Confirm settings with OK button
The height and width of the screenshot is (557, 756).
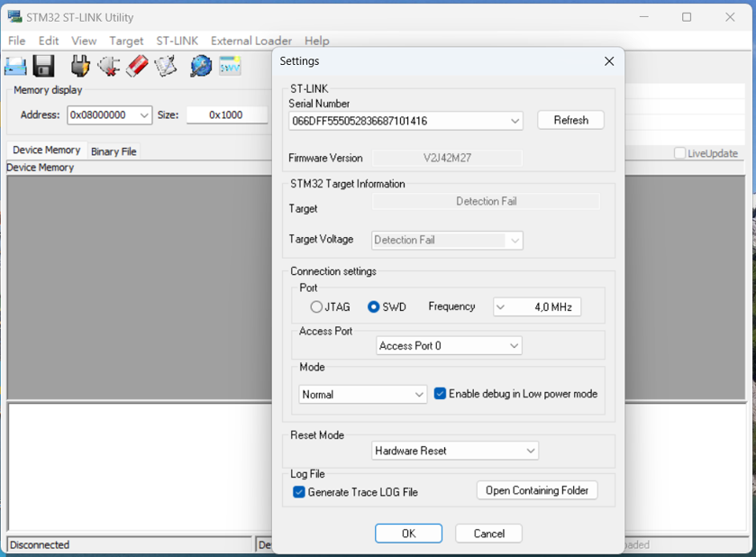(408, 534)
